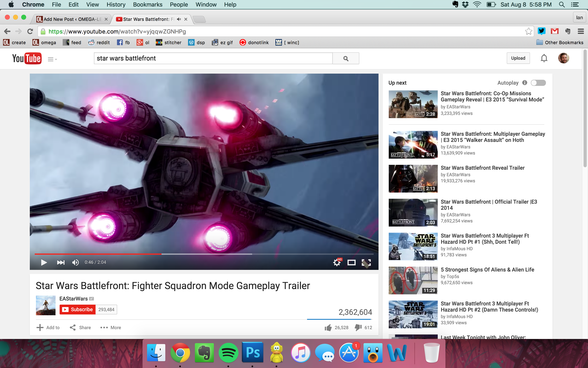Share this video
The height and width of the screenshot is (368, 588).
coord(80,328)
